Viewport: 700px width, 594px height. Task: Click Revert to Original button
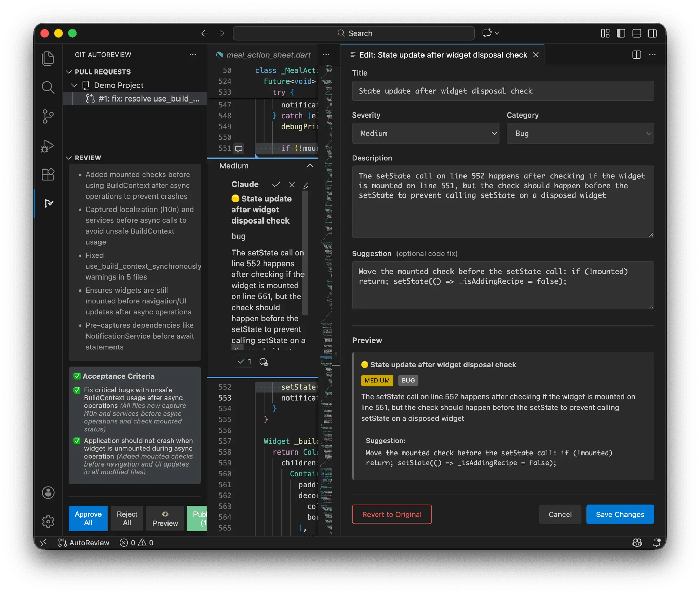pyautogui.click(x=392, y=514)
